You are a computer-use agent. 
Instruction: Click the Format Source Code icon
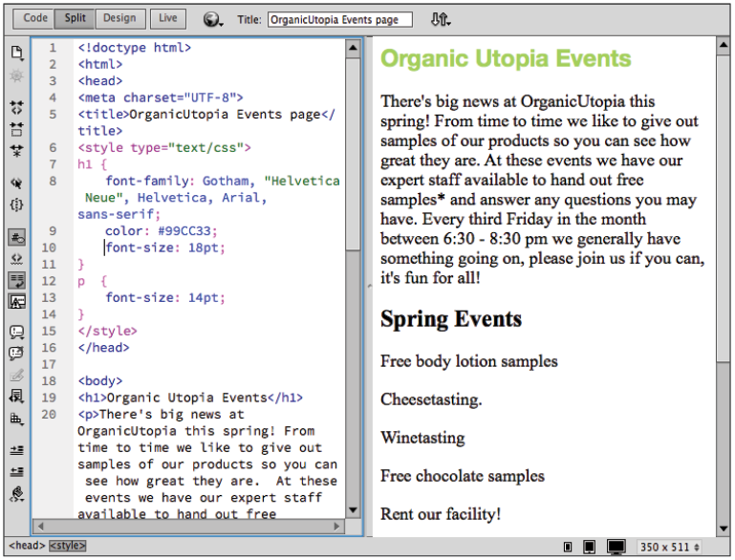tap(16, 494)
